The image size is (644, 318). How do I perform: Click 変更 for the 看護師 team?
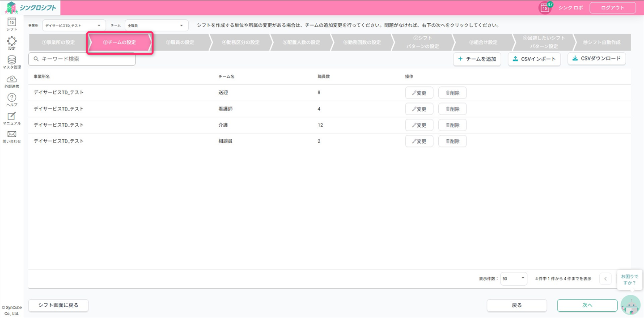[419, 109]
